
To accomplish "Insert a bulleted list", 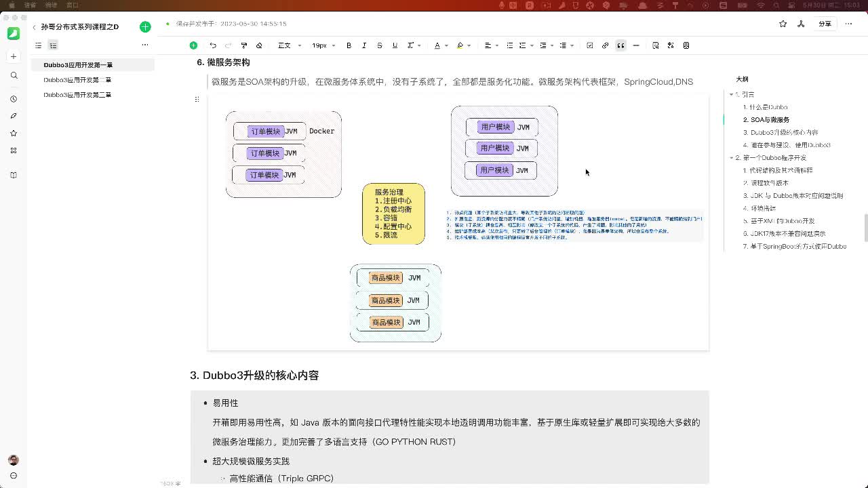I will tap(510, 45).
